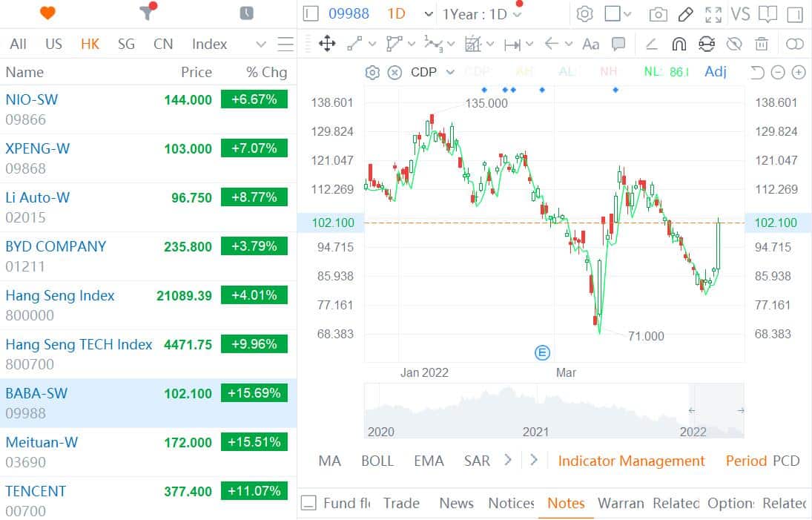Delete drawings with the trash icon
The image size is (812, 520).
coord(761,45)
